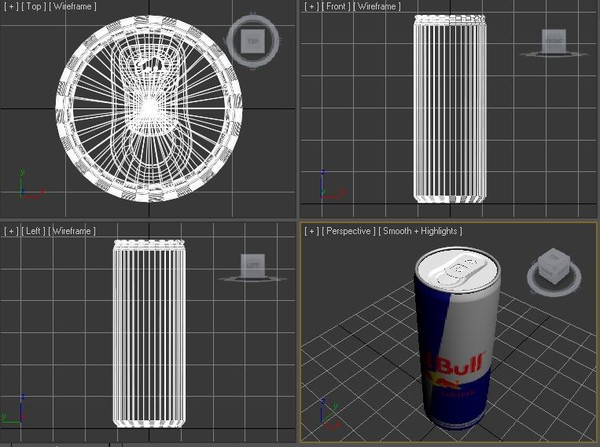Select the can wireframe in the Top viewport
Screen dimensions: 600x447
tap(149, 109)
